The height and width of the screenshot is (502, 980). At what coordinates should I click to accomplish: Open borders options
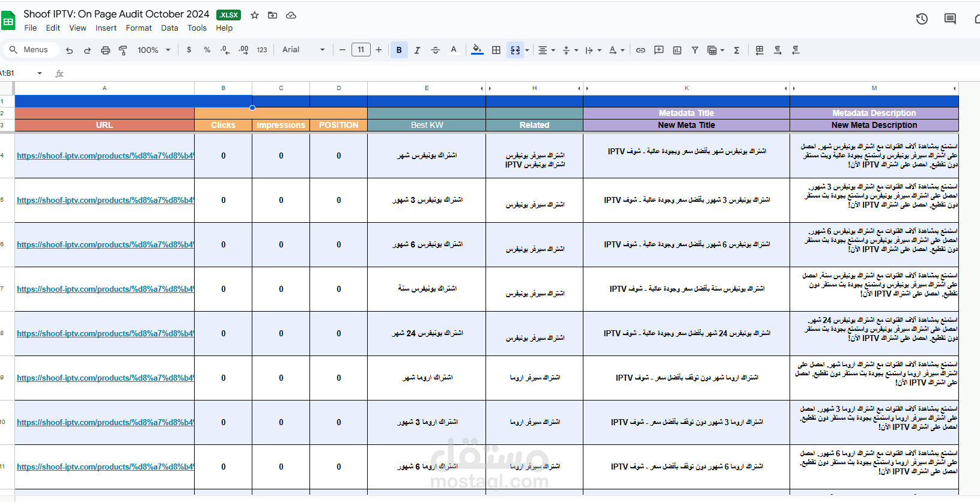pyautogui.click(x=496, y=50)
